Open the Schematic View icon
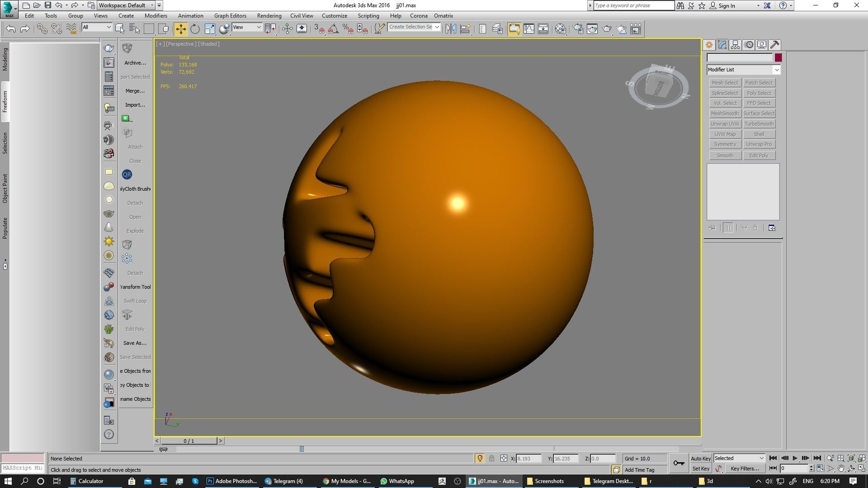Image resolution: width=868 pixels, height=488 pixels. click(x=543, y=29)
